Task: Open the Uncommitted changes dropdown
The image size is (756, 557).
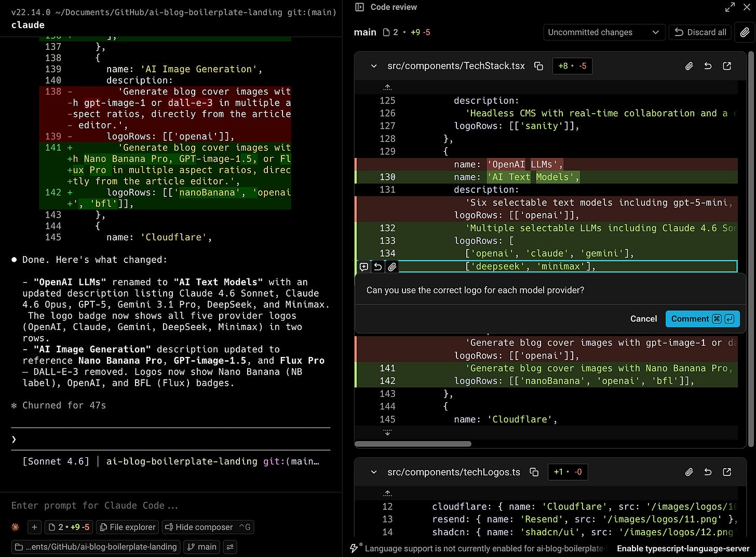Action: coord(603,32)
